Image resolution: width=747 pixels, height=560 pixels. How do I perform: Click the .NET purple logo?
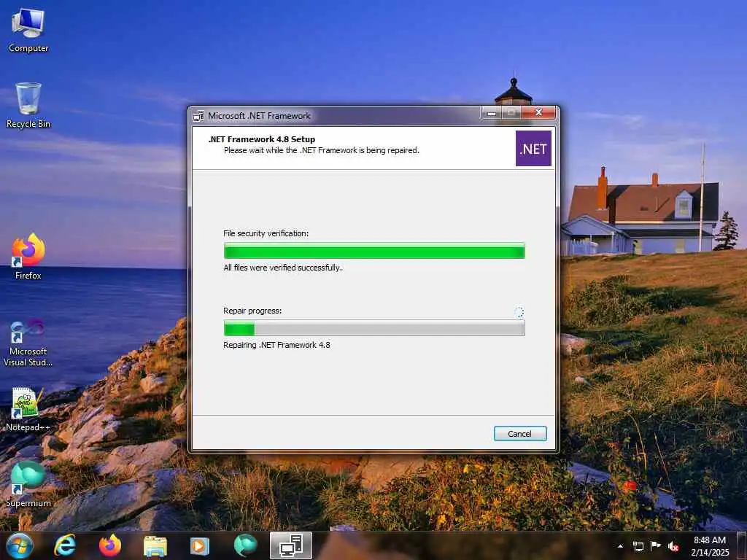533,149
